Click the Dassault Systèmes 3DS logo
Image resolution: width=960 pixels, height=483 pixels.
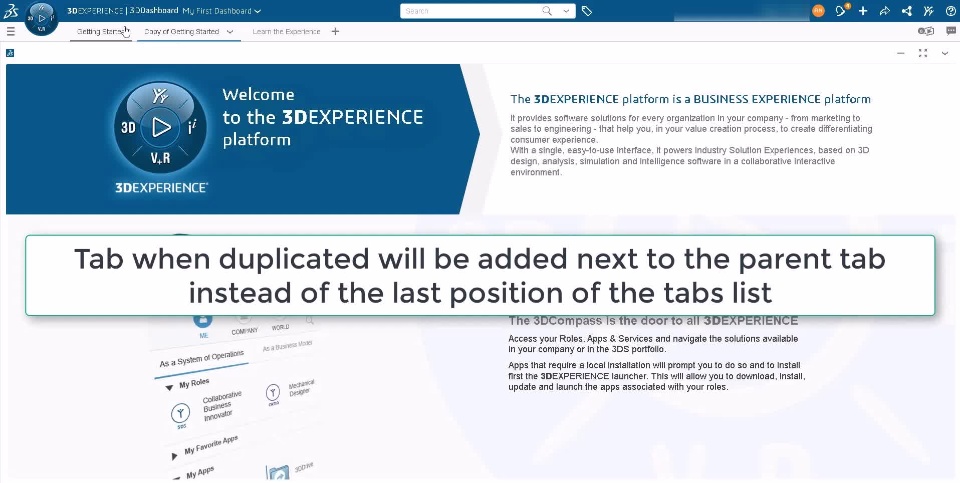(x=10, y=10)
